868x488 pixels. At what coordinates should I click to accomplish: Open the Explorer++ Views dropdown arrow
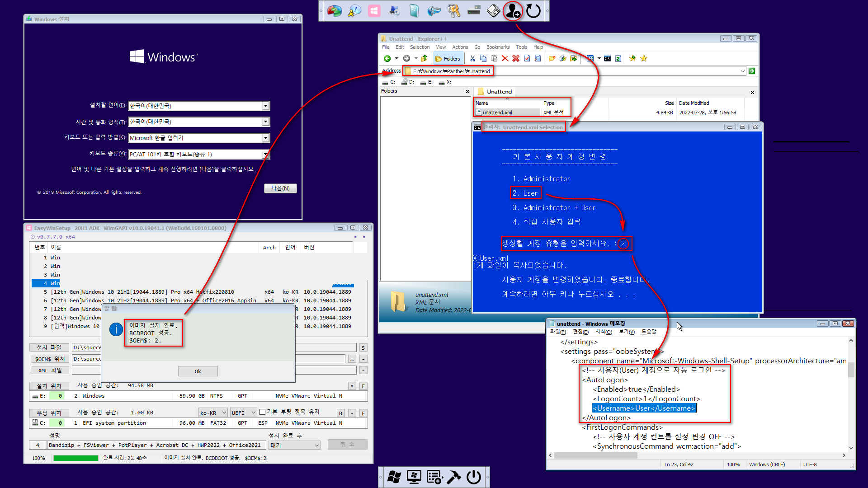coord(599,58)
